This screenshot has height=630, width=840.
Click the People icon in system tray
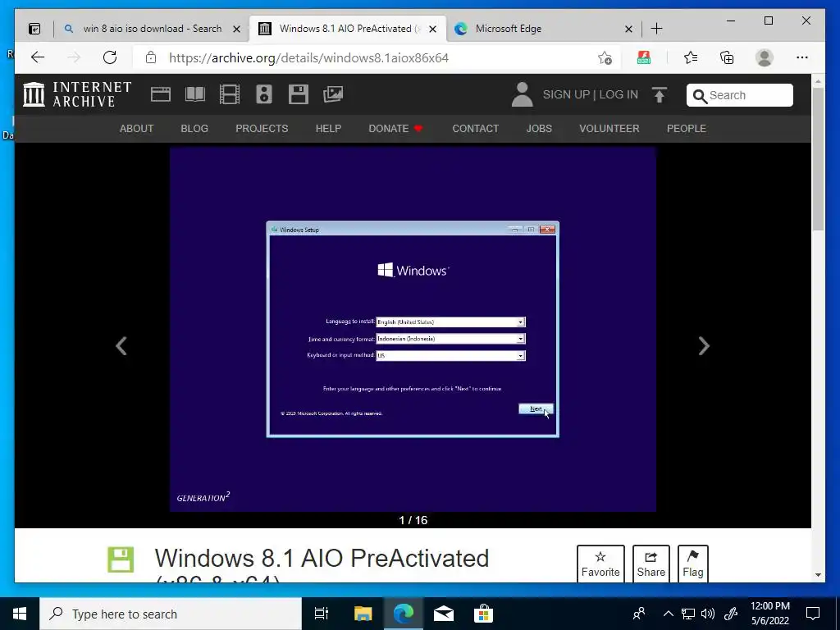point(639,614)
